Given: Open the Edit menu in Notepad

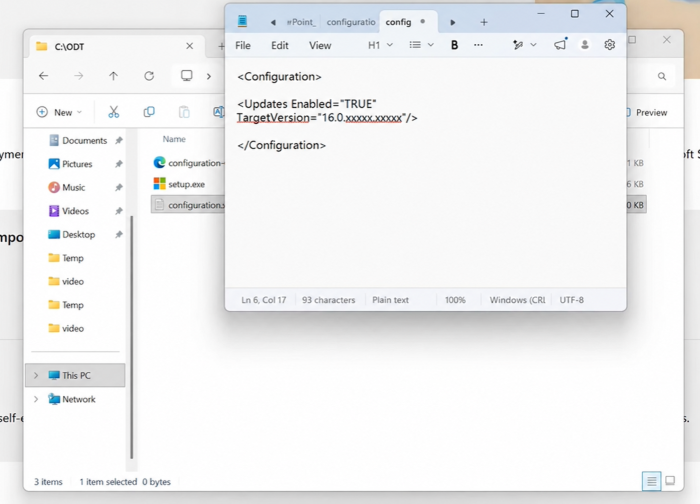Looking at the screenshot, I should coord(280,46).
